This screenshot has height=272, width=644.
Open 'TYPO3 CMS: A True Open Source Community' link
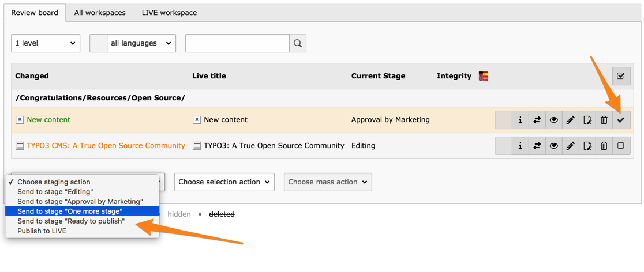point(106,146)
